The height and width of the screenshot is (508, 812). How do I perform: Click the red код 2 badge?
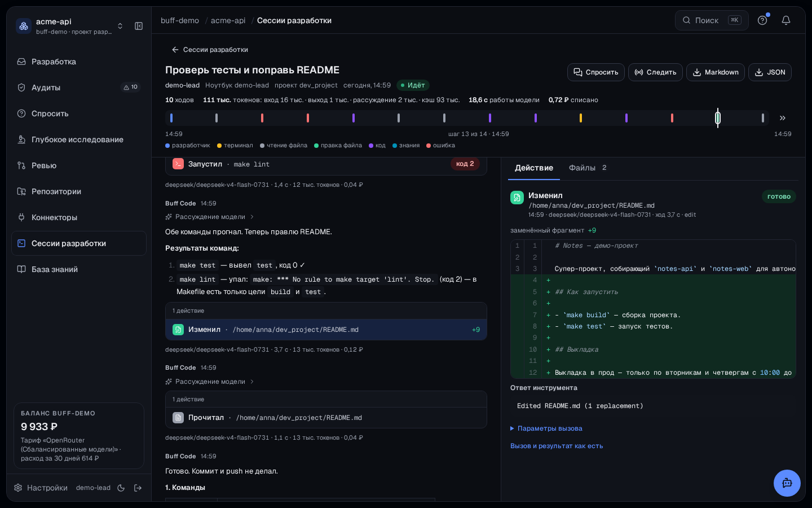coord(465,164)
